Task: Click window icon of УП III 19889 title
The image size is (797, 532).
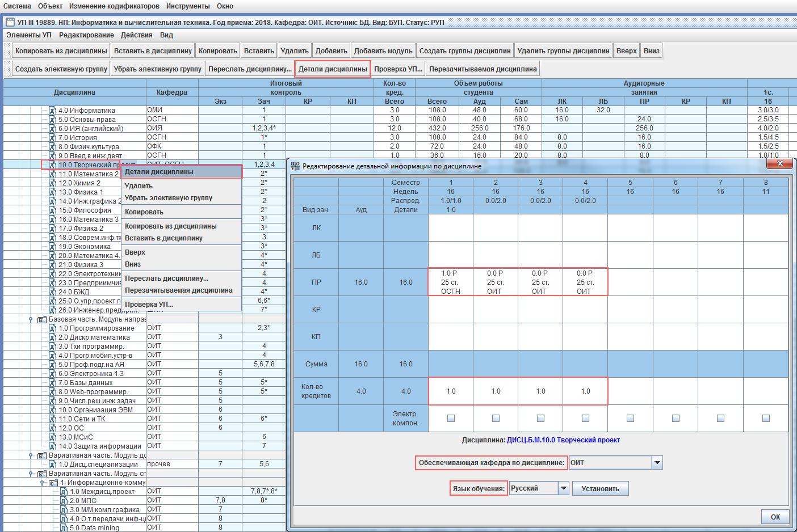Action: click(x=10, y=23)
